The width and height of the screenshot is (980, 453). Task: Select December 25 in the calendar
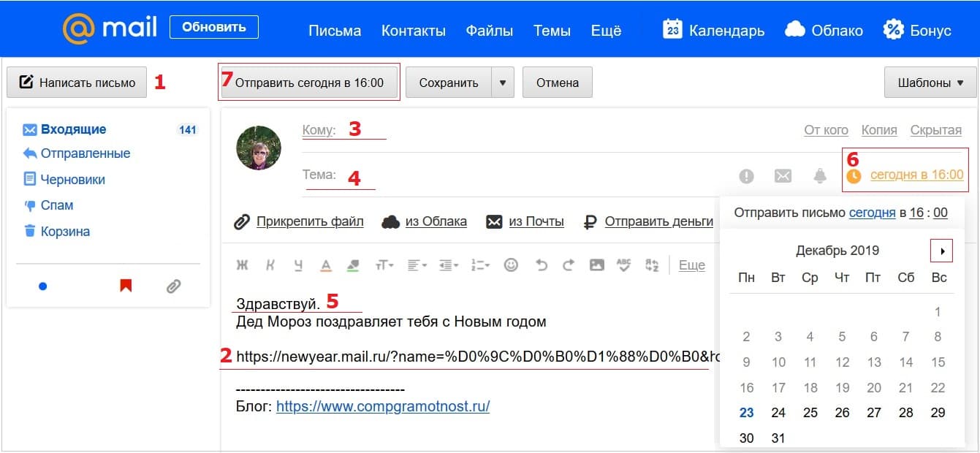coord(810,413)
